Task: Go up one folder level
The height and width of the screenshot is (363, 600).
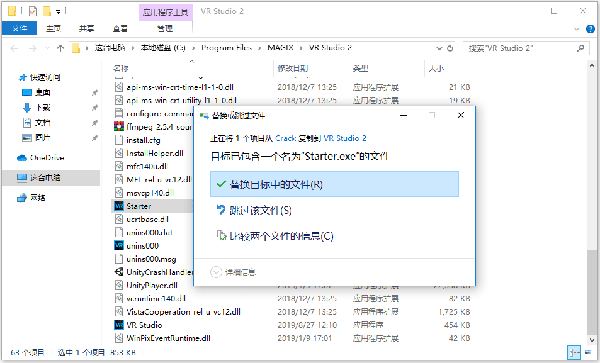Action: click(60, 48)
